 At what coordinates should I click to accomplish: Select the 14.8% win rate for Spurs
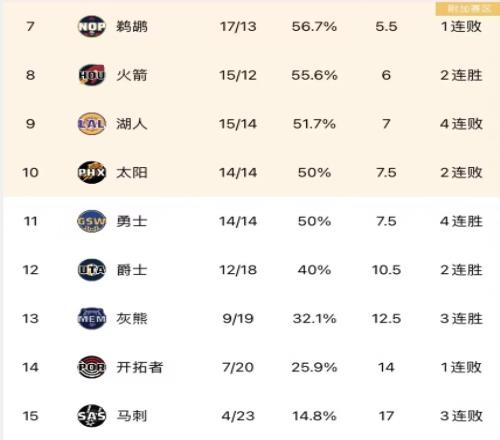point(314,416)
